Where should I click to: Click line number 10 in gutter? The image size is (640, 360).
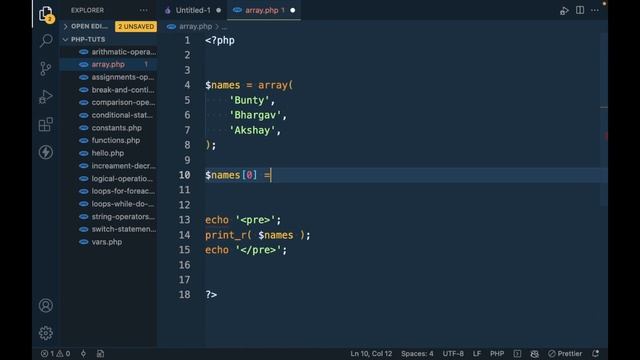point(184,175)
